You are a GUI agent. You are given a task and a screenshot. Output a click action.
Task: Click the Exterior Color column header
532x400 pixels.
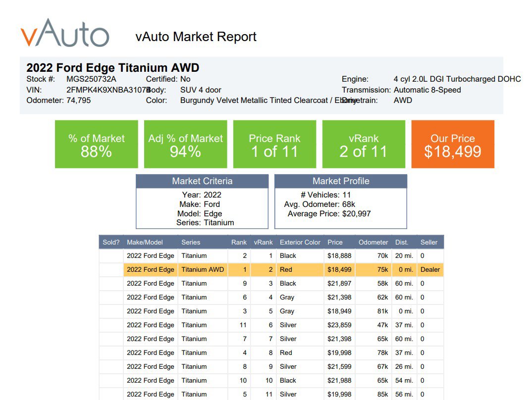coord(300,242)
